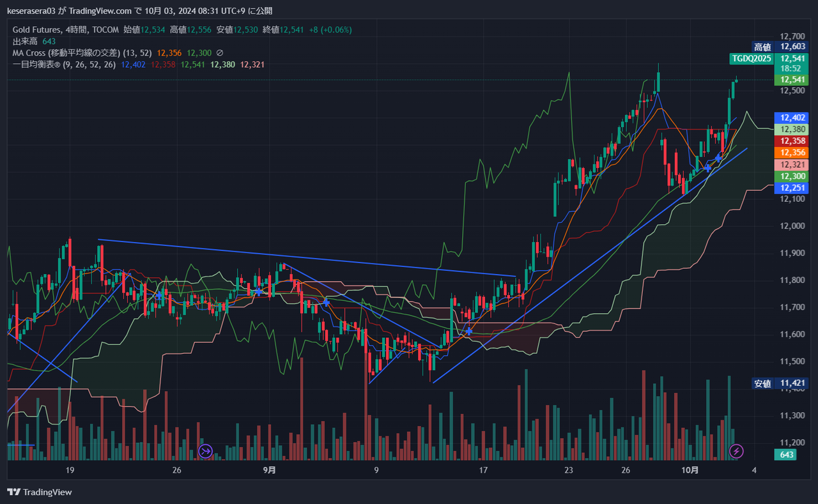Screen dimensions: 818x504
Task: Open the TradingView logo at bottom left
Action: pos(40,492)
